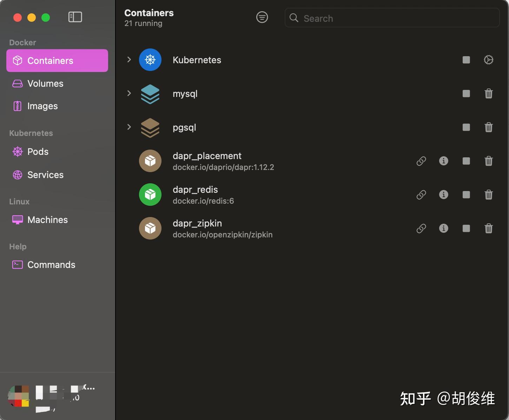
Task: Stop the Kubernetes cluster
Action: pos(466,60)
